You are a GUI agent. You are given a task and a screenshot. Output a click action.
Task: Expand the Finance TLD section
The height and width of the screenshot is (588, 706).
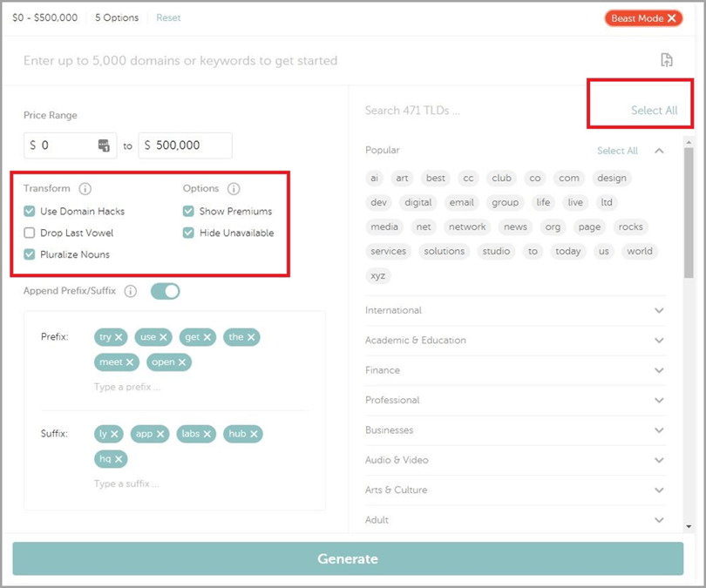[x=659, y=370]
